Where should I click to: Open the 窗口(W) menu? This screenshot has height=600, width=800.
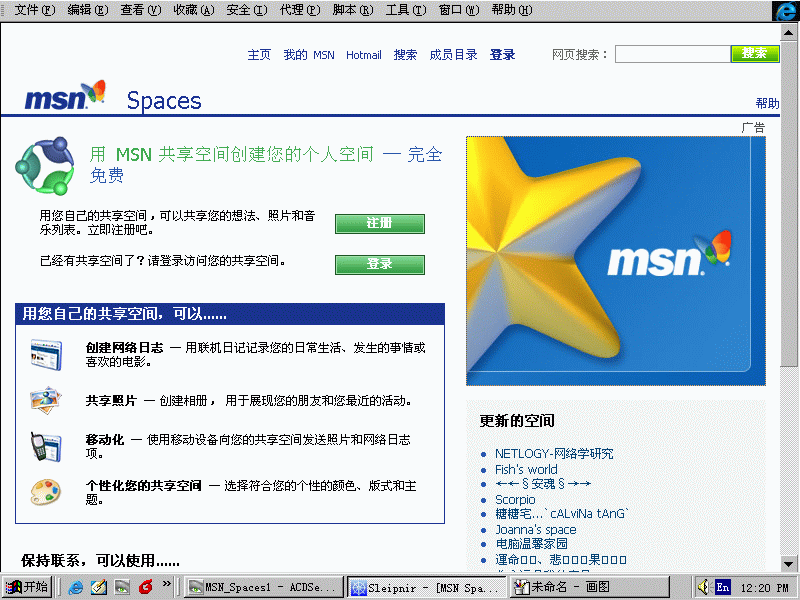[x=459, y=10]
